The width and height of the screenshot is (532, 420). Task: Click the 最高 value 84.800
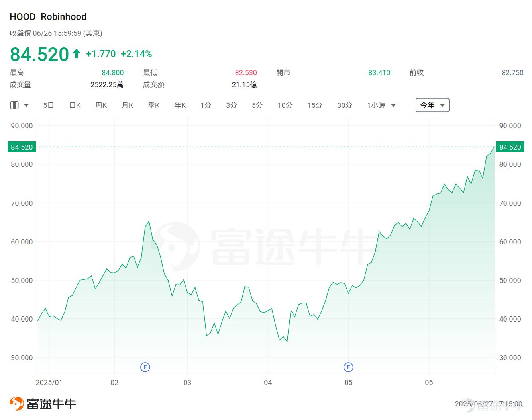point(113,73)
